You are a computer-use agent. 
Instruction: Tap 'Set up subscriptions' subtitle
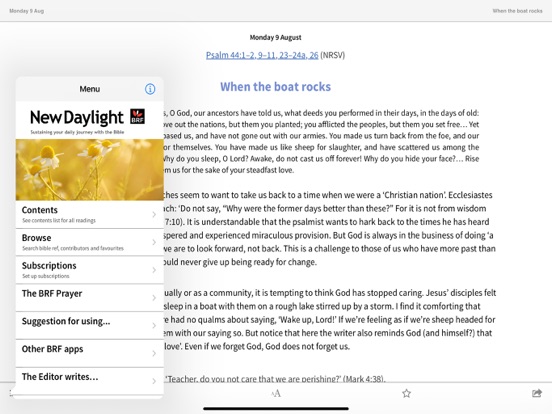(46, 276)
